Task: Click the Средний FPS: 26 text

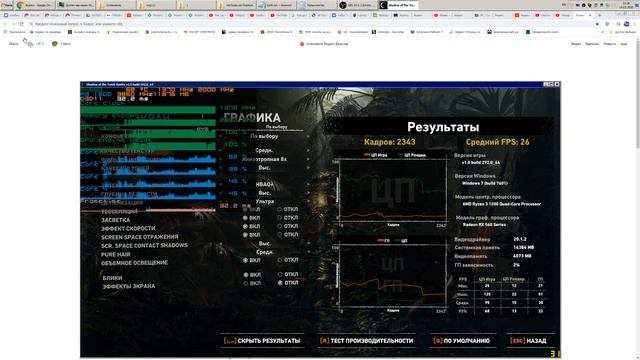Action: [498, 142]
